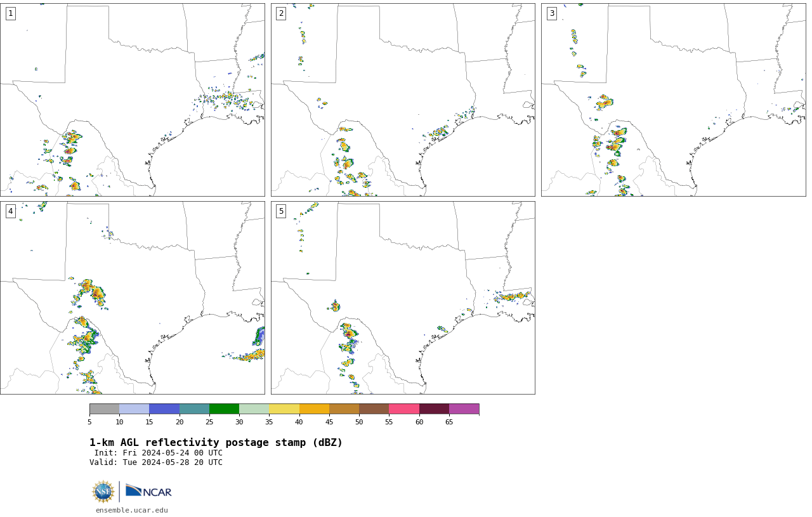Click the pink 55-60 dBZ color swatch
The width and height of the screenshot is (812, 517).
[x=404, y=409]
